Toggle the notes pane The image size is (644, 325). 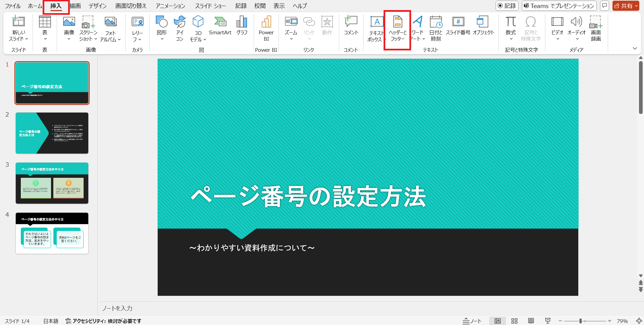click(x=471, y=321)
